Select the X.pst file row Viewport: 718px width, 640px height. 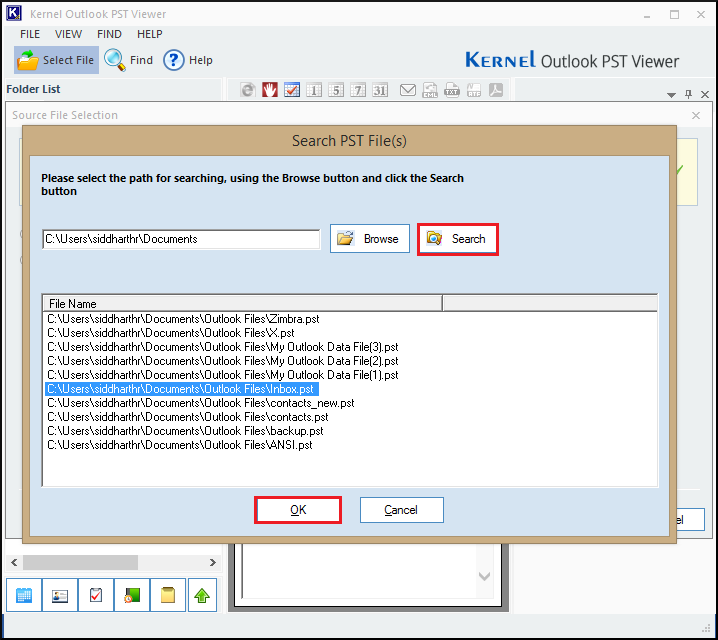click(x=170, y=333)
